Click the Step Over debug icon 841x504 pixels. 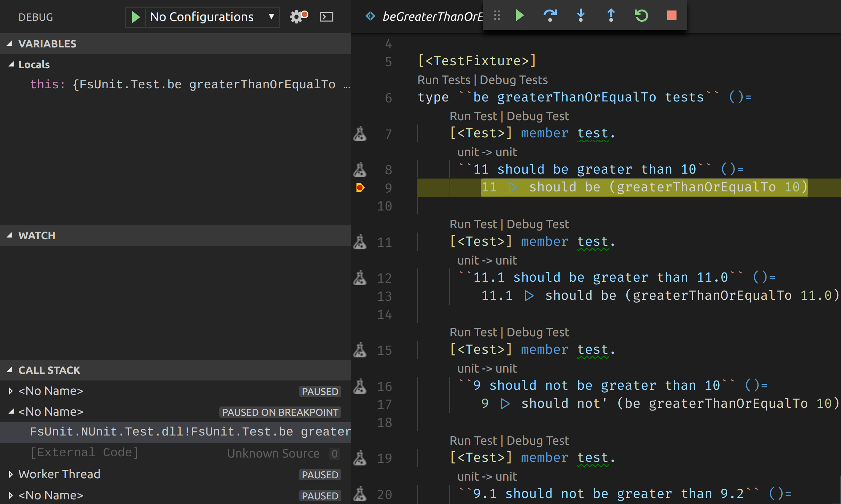[550, 15]
